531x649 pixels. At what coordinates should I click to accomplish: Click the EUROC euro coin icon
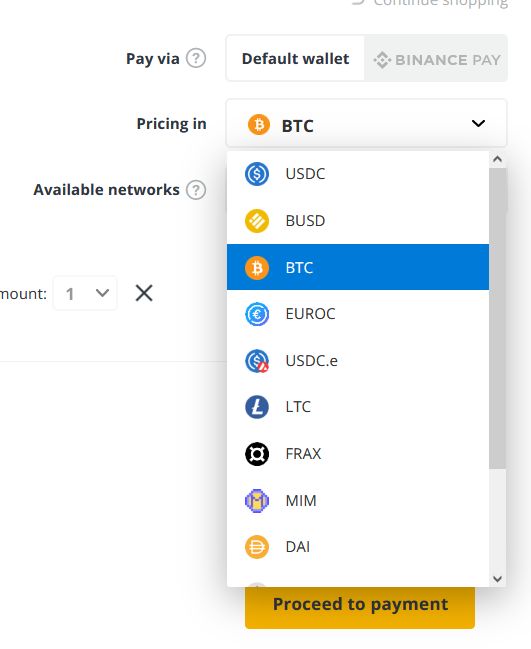tap(257, 314)
